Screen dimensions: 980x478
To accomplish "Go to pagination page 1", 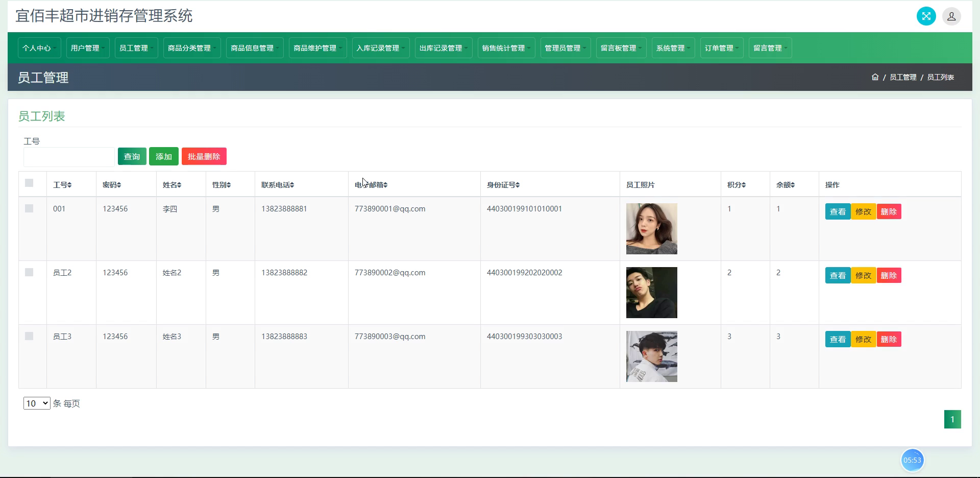I will pyautogui.click(x=952, y=419).
